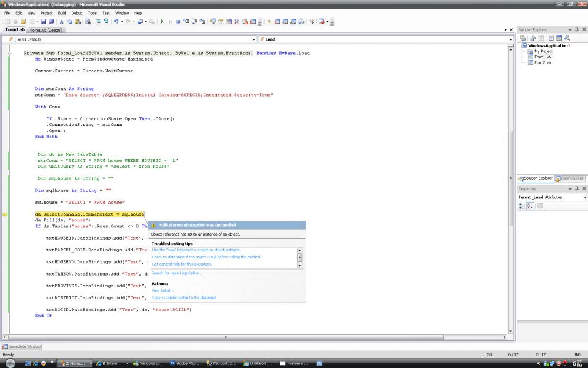Close the Form1.vb document with X button
Screen dimensions: 588x368
click(x=511, y=29)
